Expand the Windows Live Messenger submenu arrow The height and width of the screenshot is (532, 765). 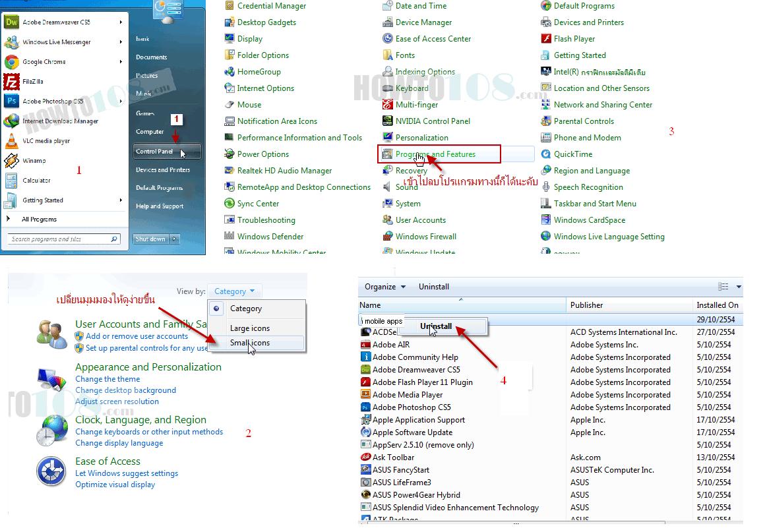(121, 42)
